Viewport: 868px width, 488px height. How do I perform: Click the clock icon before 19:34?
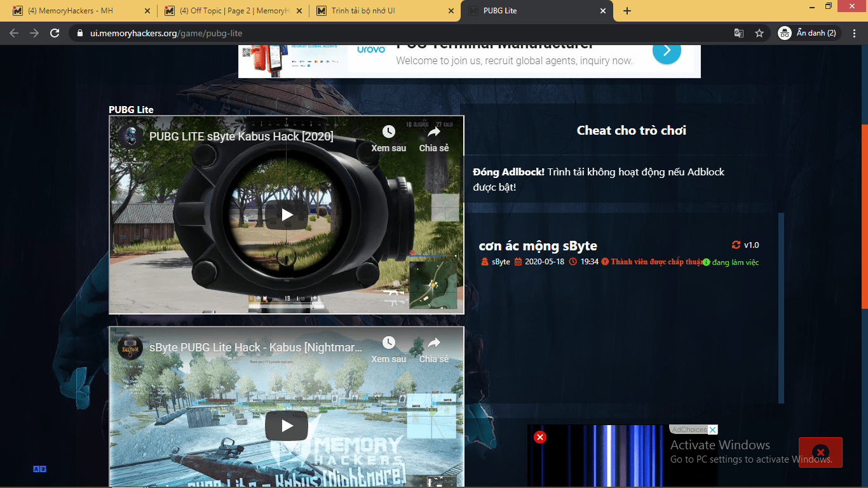(x=573, y=262)
